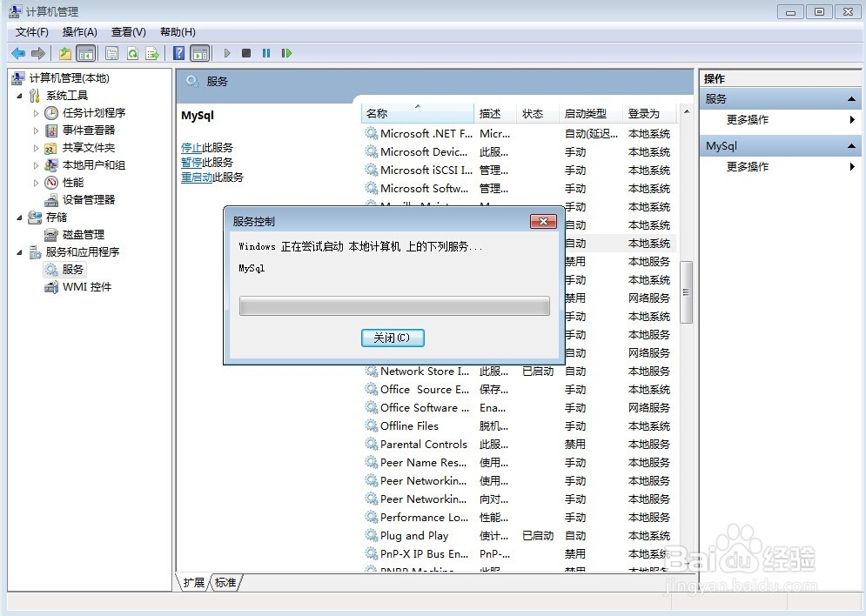The width and height of the screenshot is (866, 616).
Task: Select Parental Controls service row
Action: pos(519,445)
